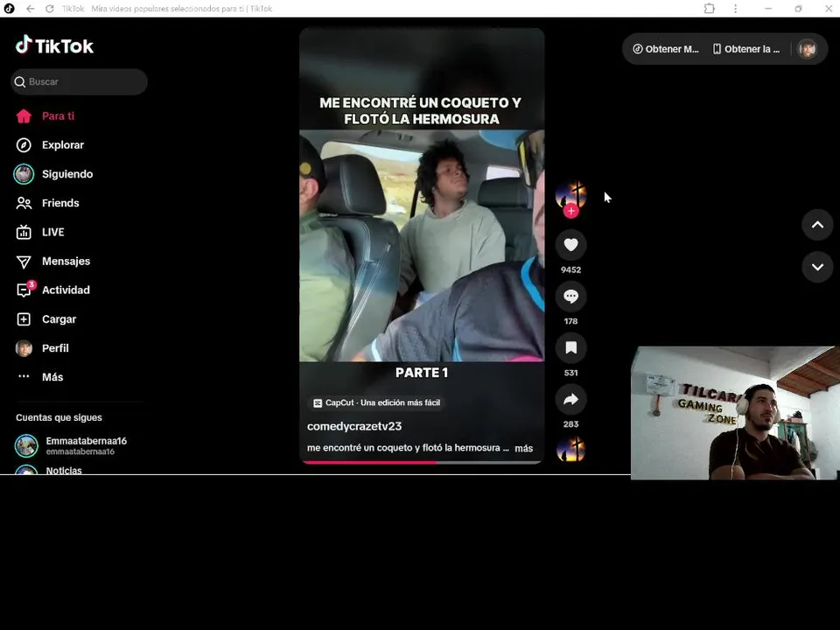This screenshot has height=630, width=840.
Task: Expand the caption with más
Action: (523, 448)
